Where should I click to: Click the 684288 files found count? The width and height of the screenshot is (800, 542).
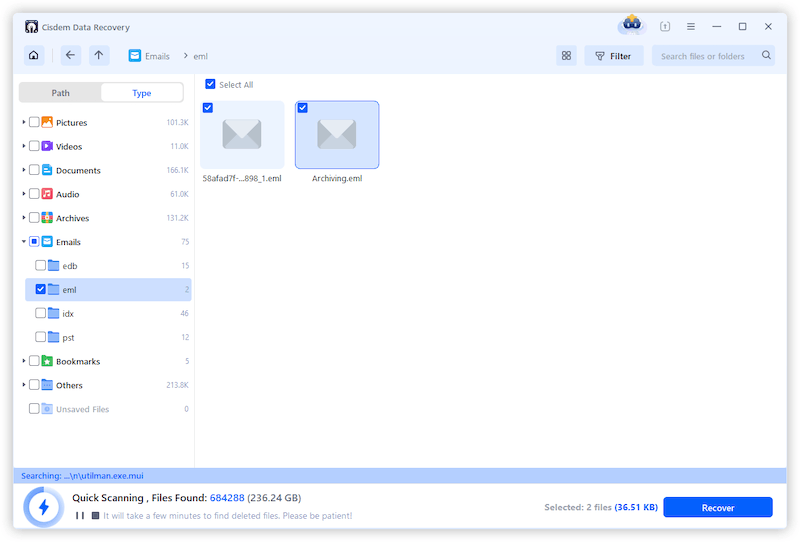click(227, 498)
